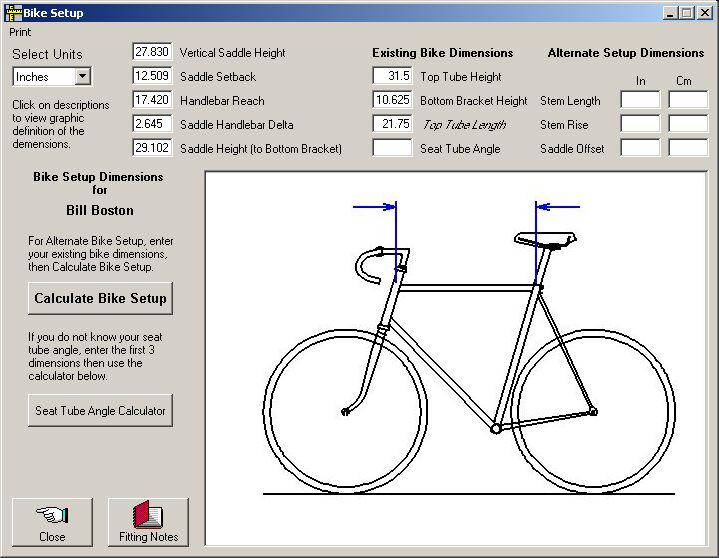View Saddle Handlebar Delta graphic definition
The image size is (719, 558).
coord(237,125)
